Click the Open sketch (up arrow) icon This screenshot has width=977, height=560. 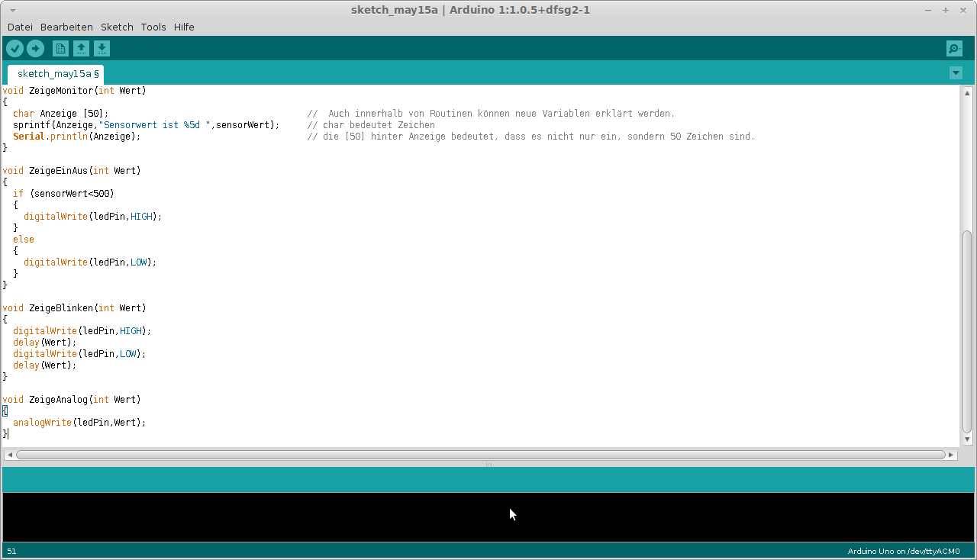[x=81, y=49]
